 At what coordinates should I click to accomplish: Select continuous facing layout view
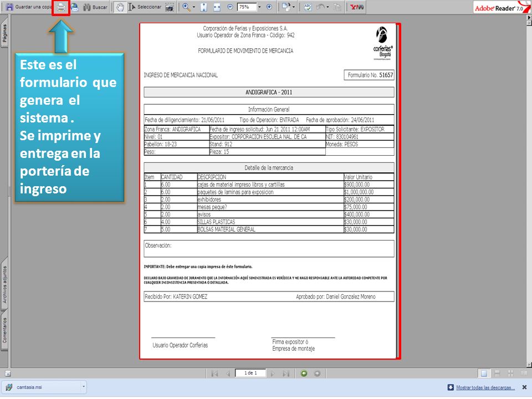[x=510, y=374]
